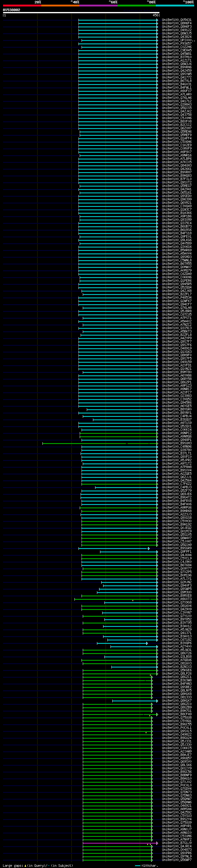Select hit label UniRef100_Q1AFF4

176,139
